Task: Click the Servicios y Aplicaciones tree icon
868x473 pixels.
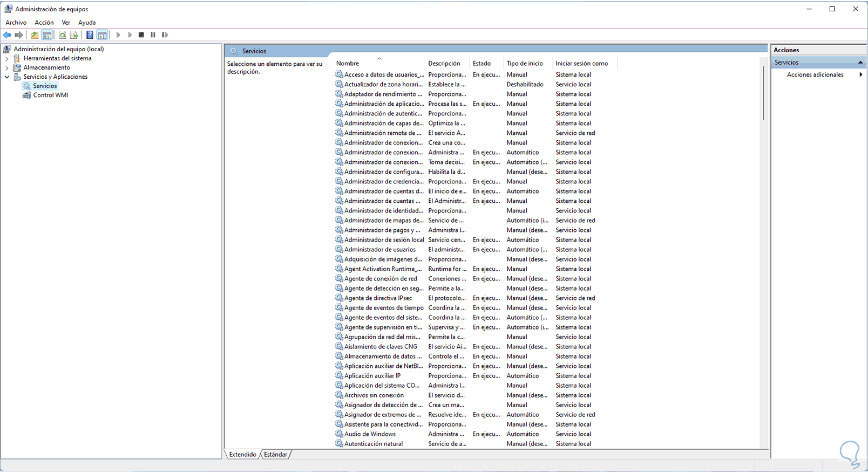Action: [x=17, y=77]
